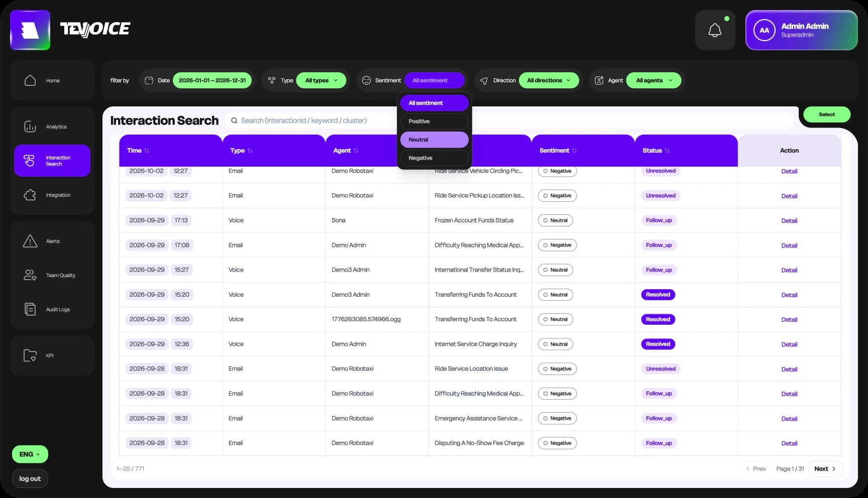The height and width of the screenshot is (498, 868).
Task: Click Neutral tag on Frozen Account Funds row
Action: [x=556, y=220]
